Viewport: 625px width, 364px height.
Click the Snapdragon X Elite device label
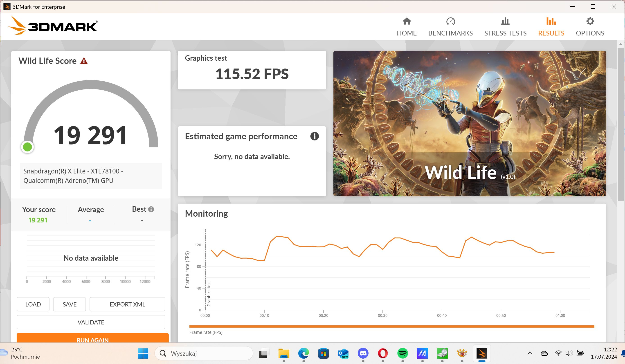click(x=91, y=176)
